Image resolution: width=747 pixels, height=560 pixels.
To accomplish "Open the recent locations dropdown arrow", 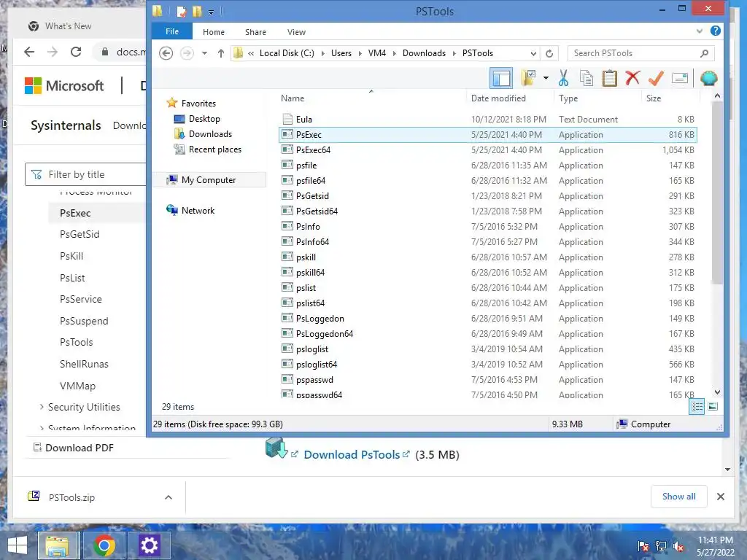I will click(204, 53).
